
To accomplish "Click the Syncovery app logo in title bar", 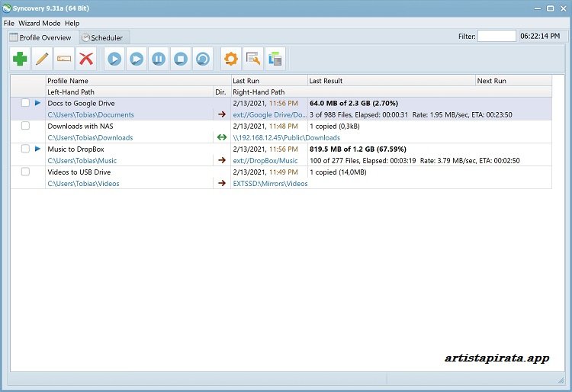I will tap(7, 8).
